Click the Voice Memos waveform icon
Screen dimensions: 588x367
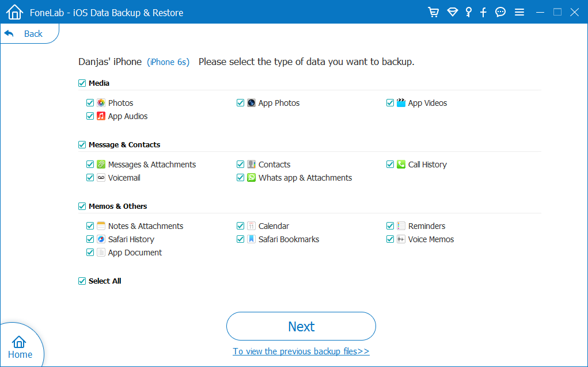(401, 239)
